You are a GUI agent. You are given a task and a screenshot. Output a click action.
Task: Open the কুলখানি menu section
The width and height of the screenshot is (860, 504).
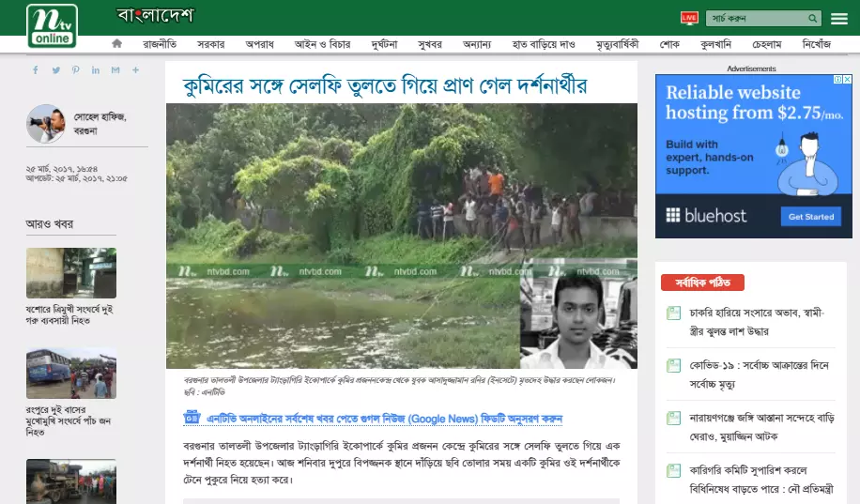click(715, 44)
